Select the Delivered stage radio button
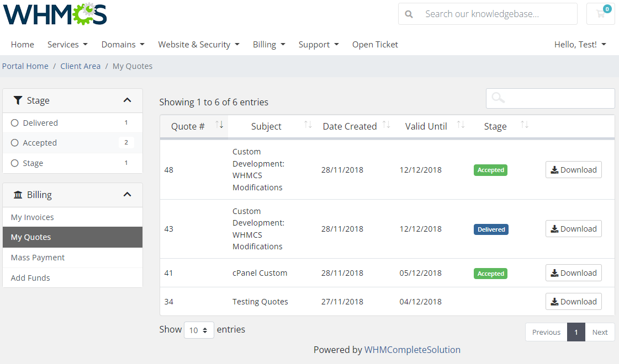The image size is (619, 364). tap(14, 122)
